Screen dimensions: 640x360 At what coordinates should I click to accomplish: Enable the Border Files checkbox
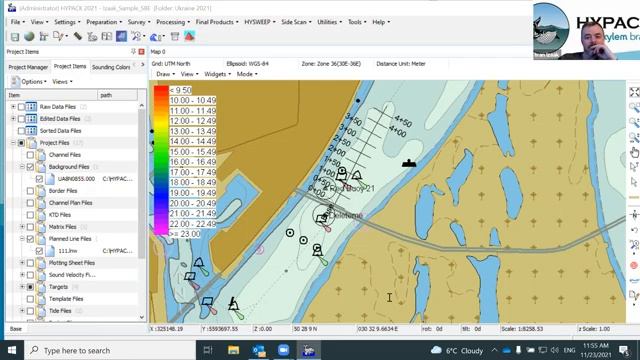30,191
